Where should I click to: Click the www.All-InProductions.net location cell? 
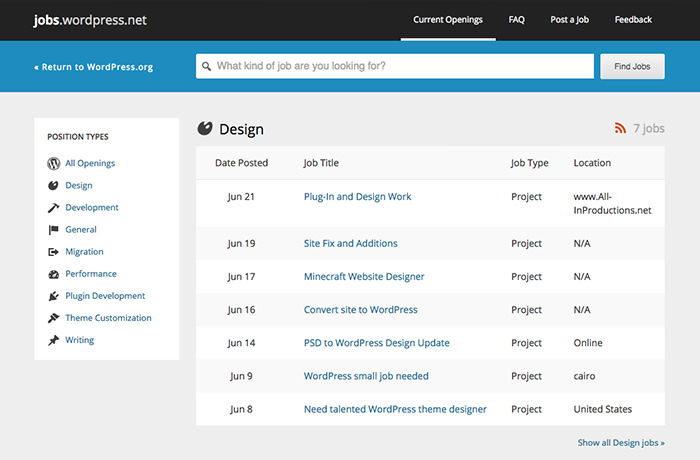612,204
